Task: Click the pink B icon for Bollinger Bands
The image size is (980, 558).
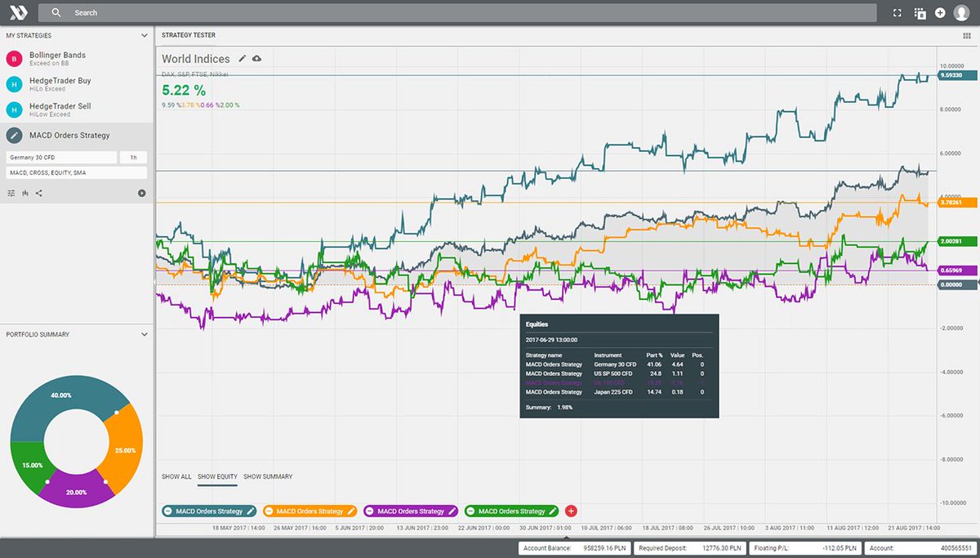Action: coord(15,59)
